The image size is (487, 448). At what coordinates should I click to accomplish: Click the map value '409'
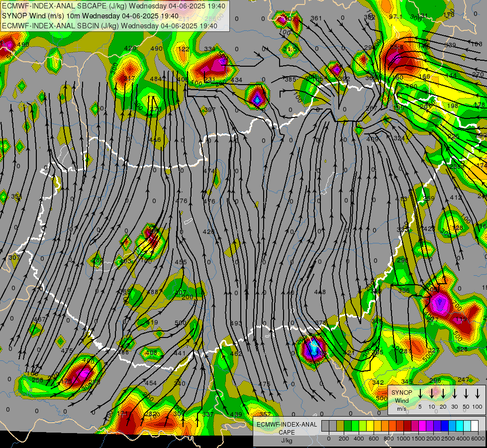372,139
